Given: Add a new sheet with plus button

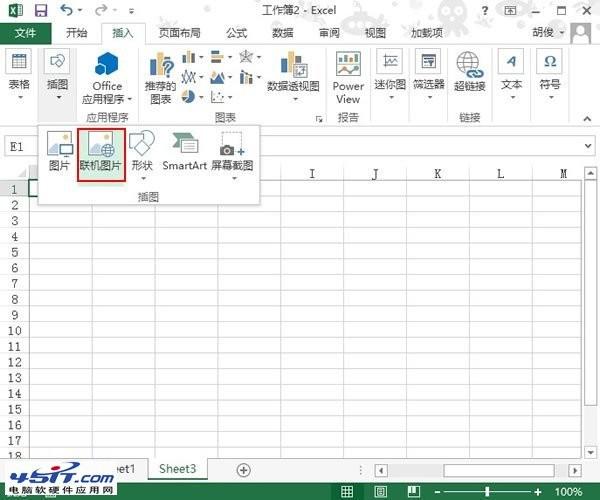Looking at the screenshot, I should click(243, 470).
